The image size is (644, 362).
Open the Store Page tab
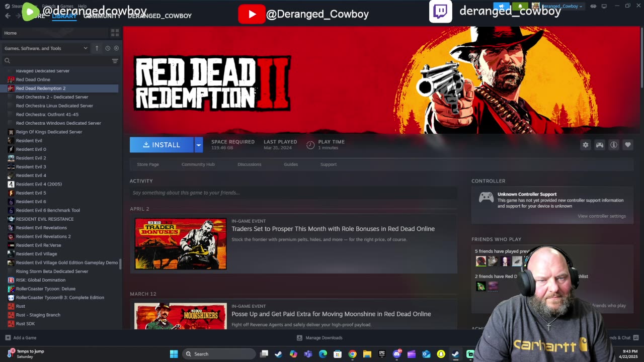(x=148, y=164)
